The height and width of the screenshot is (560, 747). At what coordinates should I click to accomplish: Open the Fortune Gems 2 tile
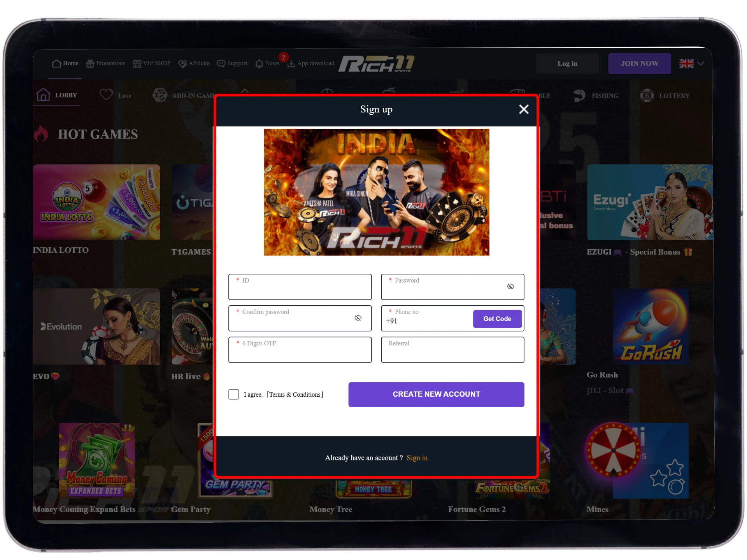(x=512, y=488)
